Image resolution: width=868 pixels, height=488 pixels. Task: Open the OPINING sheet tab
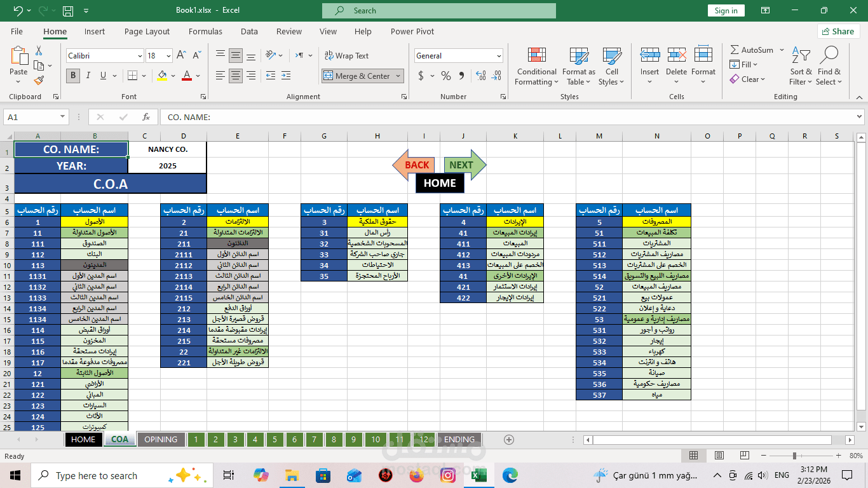[x=161, y=440]
